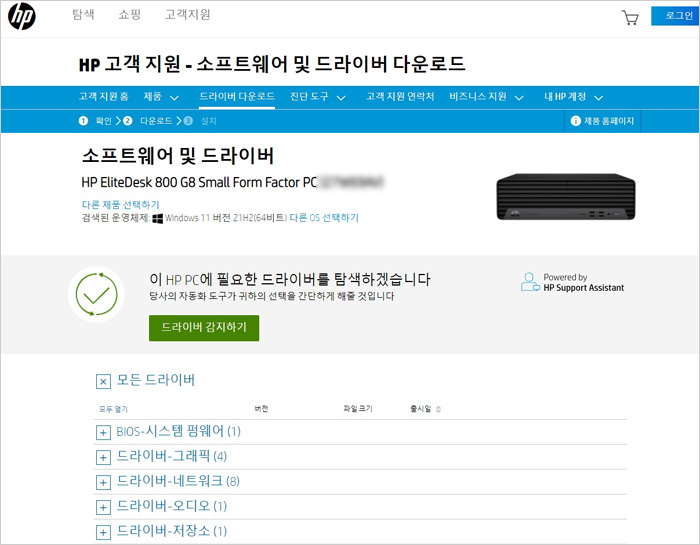This screenshot has height=545, width=700.
Task: Expand 드라이버-네트워크 plus box
Action: click(x=103, y=483)
